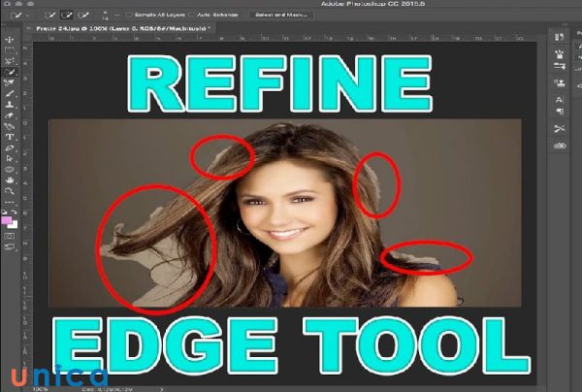The width and height of the screenshot is (582, 392).
Task: Select the Clone Stamp tool
Action: coord(10,105)
